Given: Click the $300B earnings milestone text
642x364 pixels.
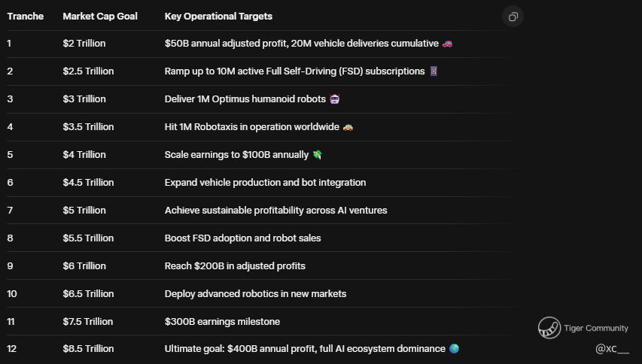Looking at the screenshot, I should (x=222, y=321).
